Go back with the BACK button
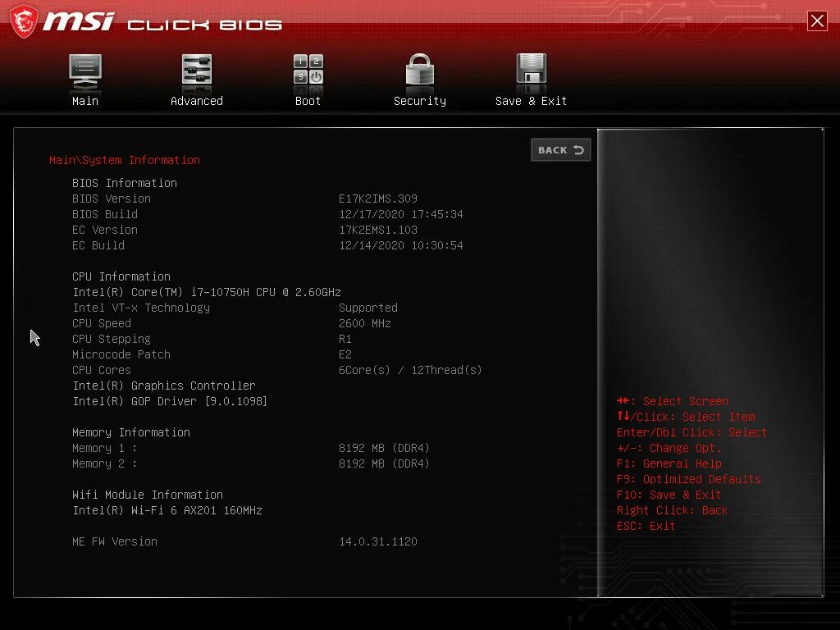This screenshot has height=630, width=840. (561, 150)
